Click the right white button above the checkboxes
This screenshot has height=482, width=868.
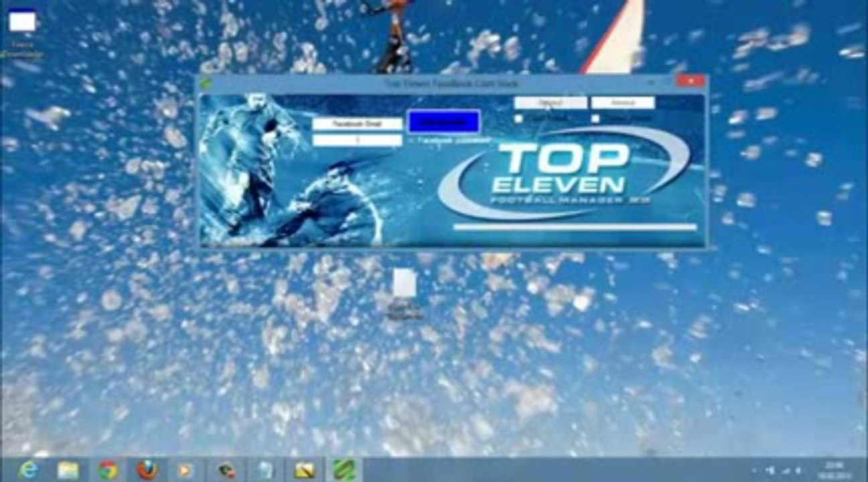pos(623,103)
